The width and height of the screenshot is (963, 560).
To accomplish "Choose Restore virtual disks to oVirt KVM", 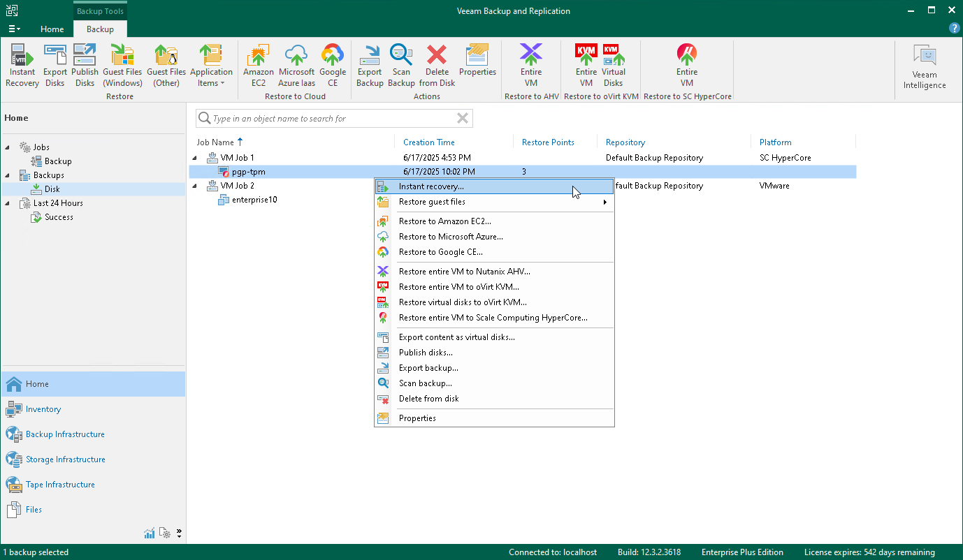I will pyautogui.click(x=494, y=302).
